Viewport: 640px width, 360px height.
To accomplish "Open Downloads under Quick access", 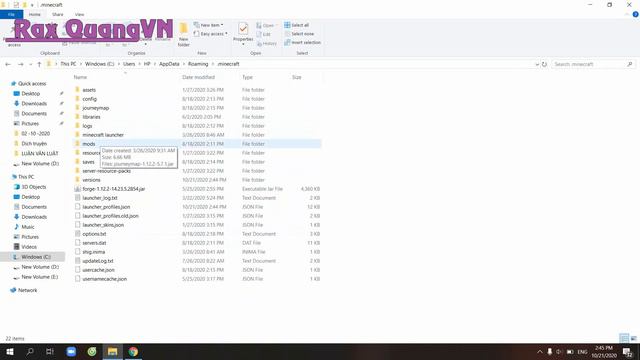I will tap(34, 103).
